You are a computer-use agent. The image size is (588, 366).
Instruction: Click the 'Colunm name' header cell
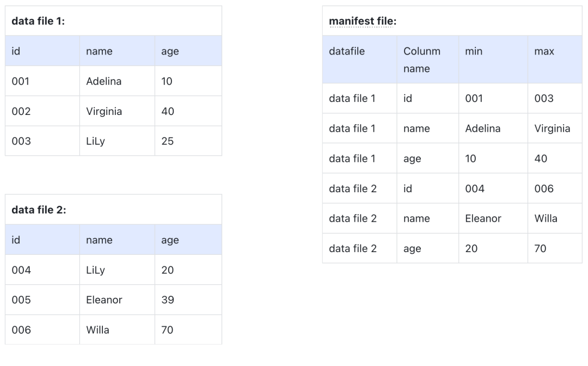(421, 59)
